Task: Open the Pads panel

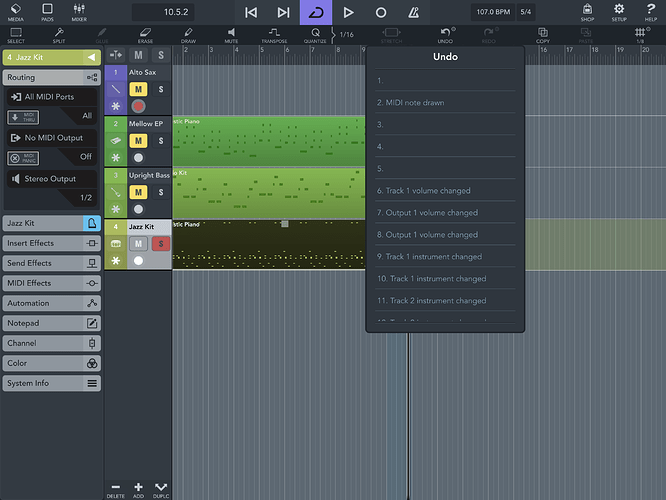Action: tap(47, 12)
